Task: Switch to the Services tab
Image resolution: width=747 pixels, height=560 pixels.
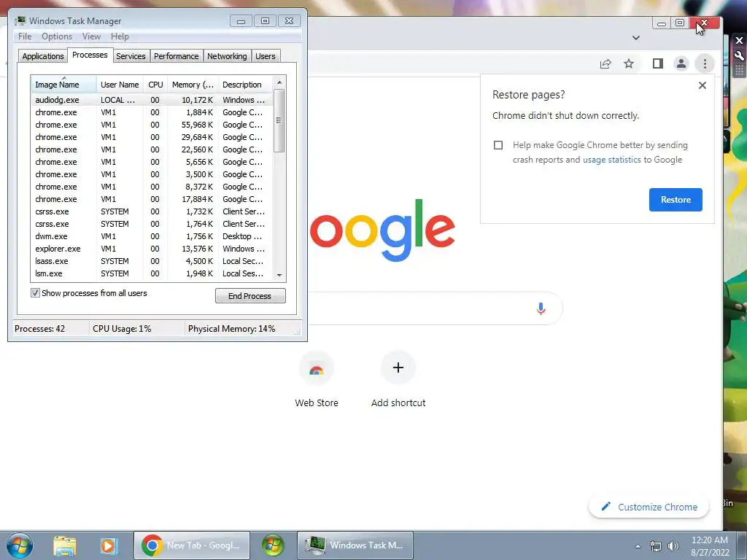Action: (131, 56)
